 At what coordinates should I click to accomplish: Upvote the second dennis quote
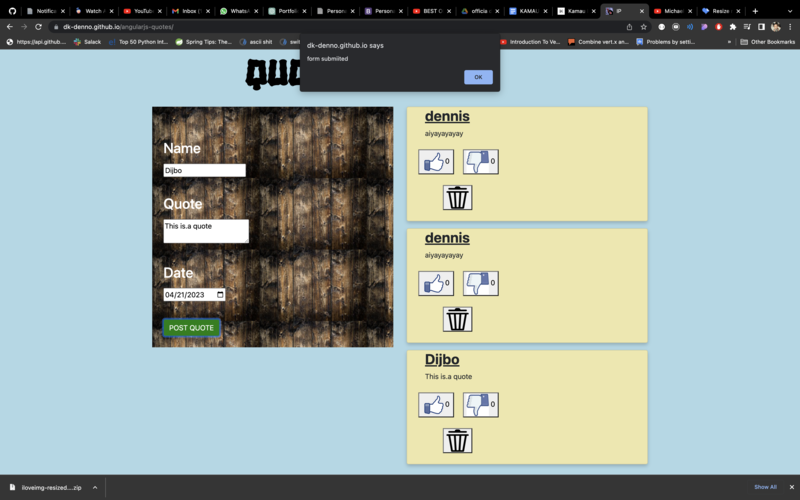tap(434, 284)
